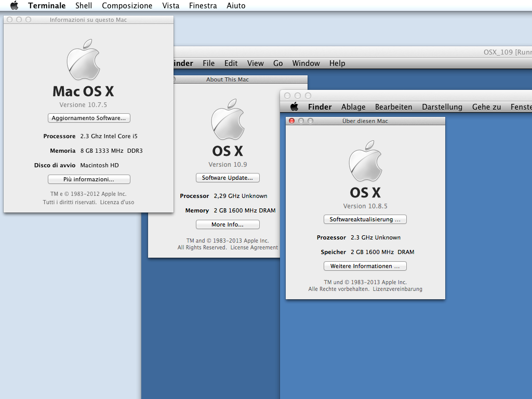Viewport: 532px width, 399px height.
Task: Click the Weitere Informationen button
Action: [x=365, y=266]
